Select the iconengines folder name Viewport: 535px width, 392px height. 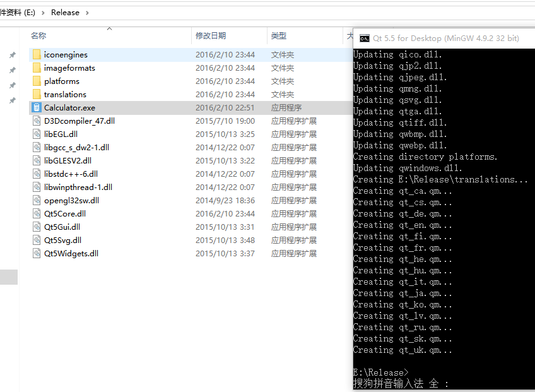point(66,55)
